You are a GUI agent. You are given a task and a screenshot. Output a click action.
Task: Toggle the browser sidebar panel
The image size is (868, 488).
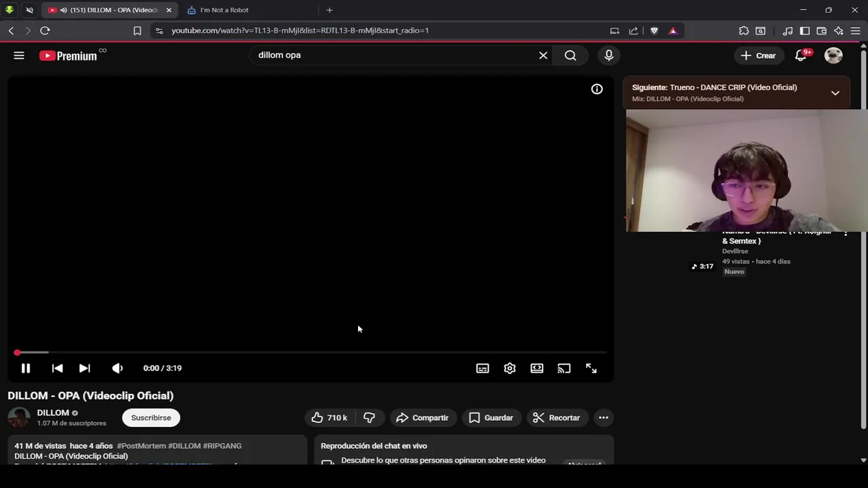(805, 30)
